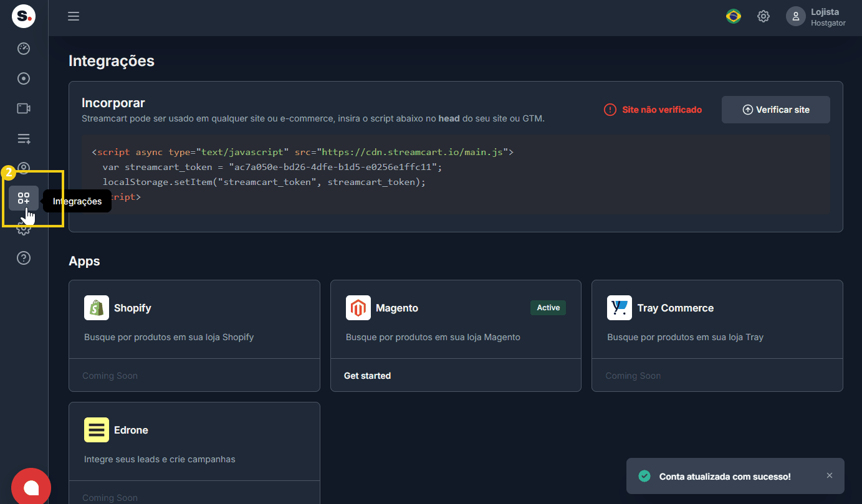Open the playlist add sidebar icon
Image resolution: width=862 pixels, height=504 pixels.
[x=24, y=138]
